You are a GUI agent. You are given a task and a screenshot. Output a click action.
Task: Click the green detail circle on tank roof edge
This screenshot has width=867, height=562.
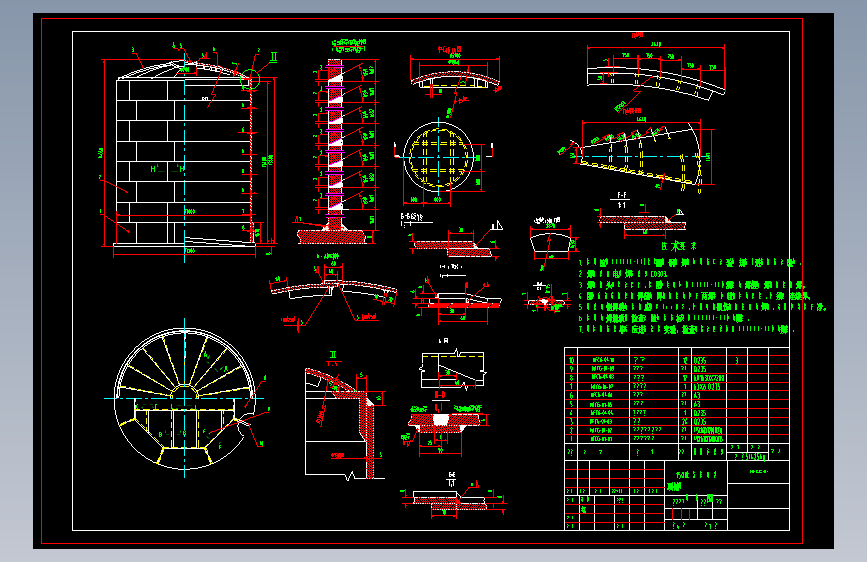click(250, 79)
